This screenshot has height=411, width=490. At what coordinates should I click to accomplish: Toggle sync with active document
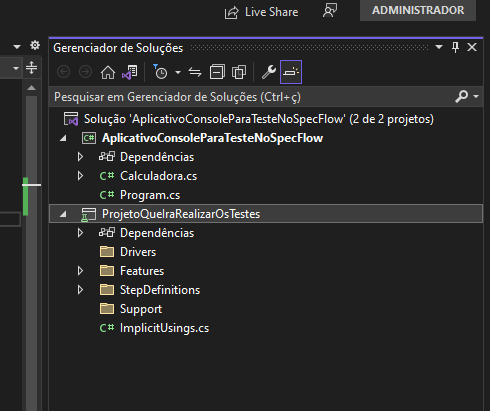point(195,72)
